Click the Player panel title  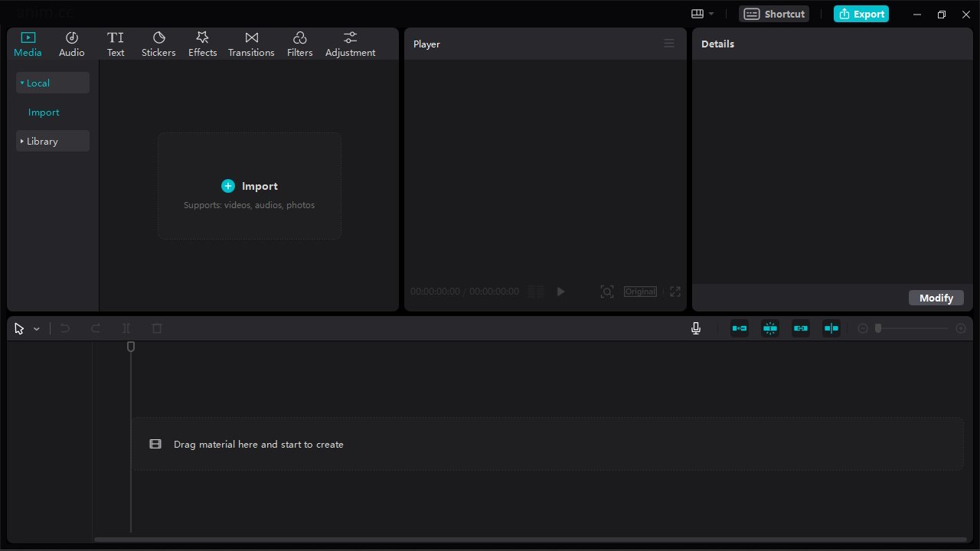click(426, 44)
